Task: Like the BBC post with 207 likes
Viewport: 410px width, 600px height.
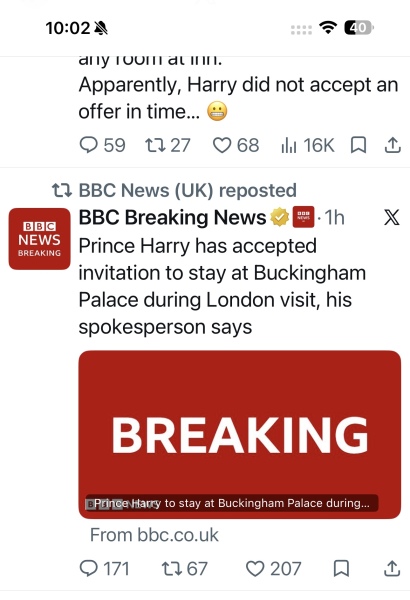Action: click(x=273, y=569)
